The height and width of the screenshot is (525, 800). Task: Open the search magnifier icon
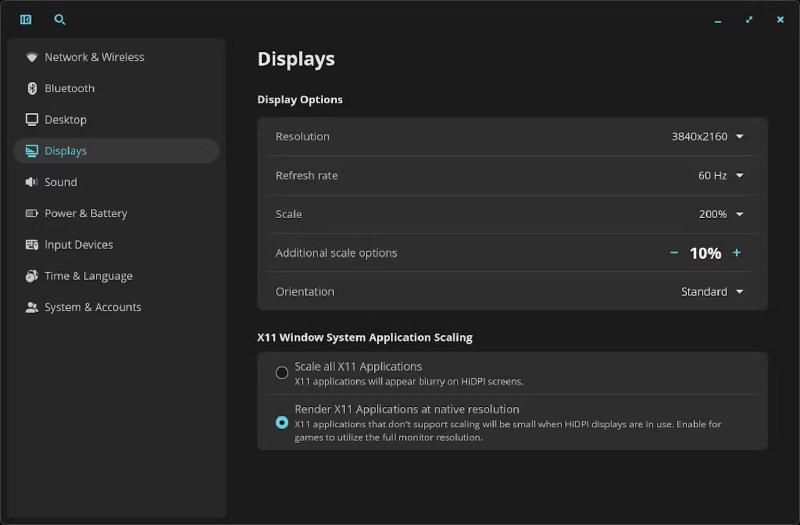coord(60,19)
